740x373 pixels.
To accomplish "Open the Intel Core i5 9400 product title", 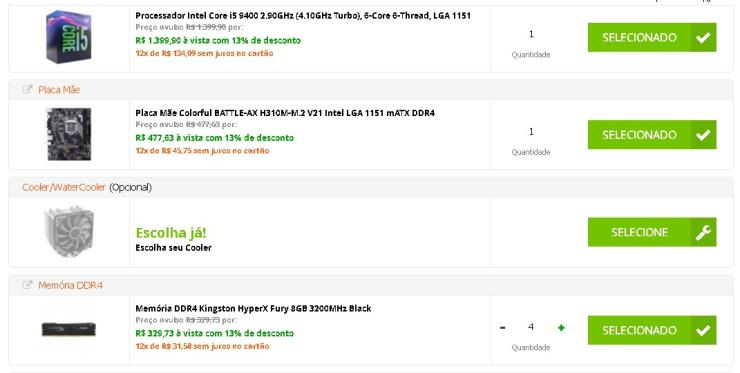I will 303,16.
